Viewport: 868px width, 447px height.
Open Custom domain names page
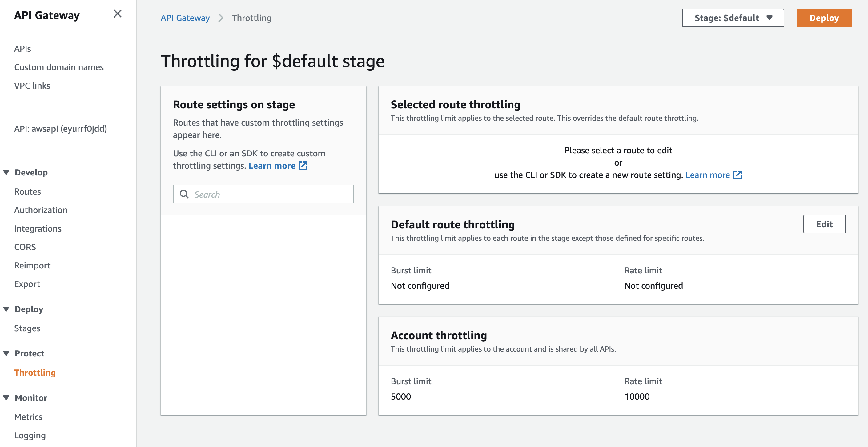pyautogui.click(x=58, y=67)
